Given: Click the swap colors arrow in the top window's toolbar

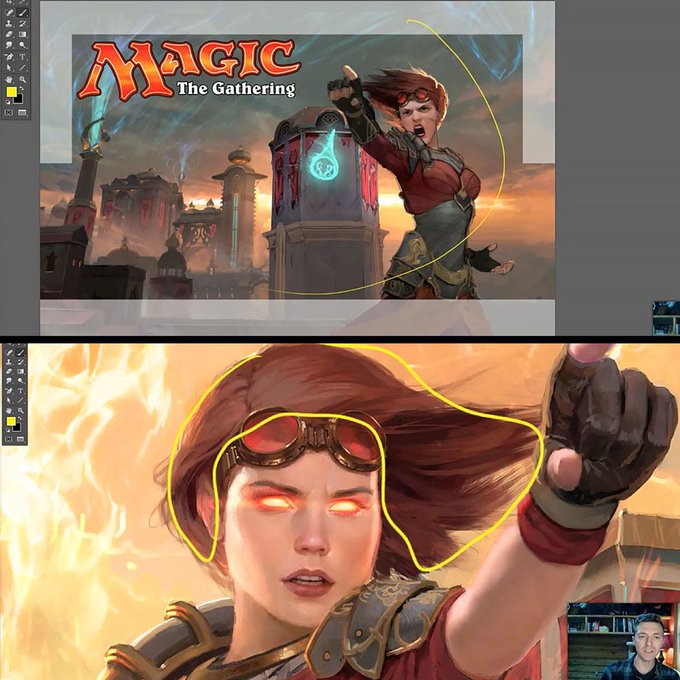Looking at the screenshot, I should click(21, 88).
